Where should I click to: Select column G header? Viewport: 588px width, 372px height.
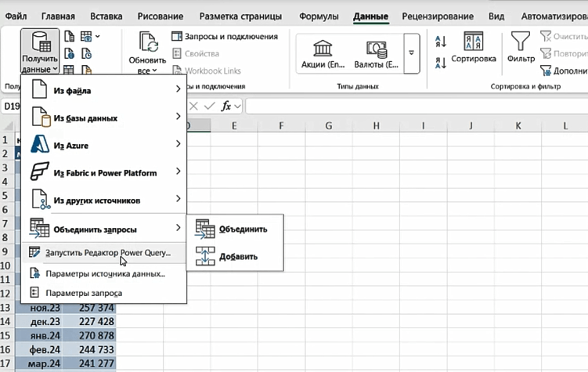[329, 125]
